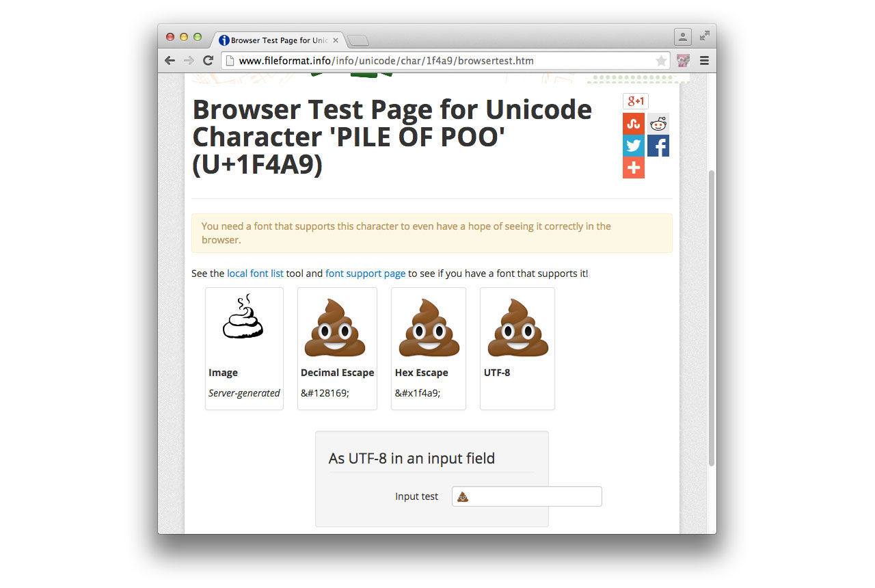This screenshot has height=588, width=875.
Task: Click the server-generated pile of poo image
Action: tap(244, 317)
